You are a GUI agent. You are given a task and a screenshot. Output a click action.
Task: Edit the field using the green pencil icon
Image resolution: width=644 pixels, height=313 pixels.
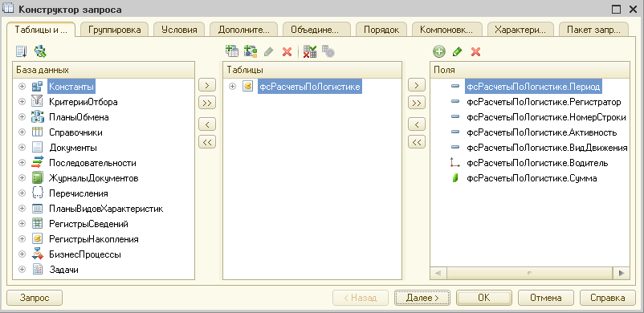(457, 51)
